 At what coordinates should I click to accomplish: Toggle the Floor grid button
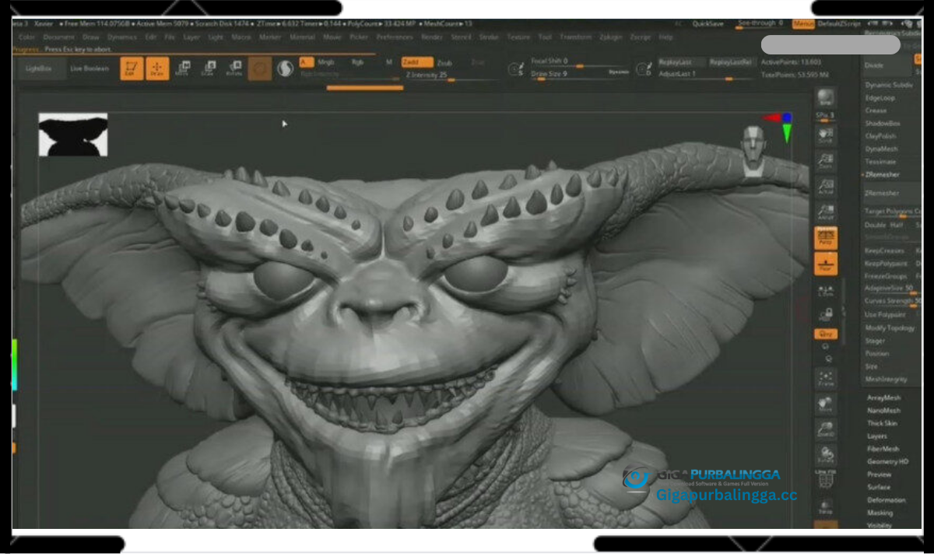tap(826, 264)
